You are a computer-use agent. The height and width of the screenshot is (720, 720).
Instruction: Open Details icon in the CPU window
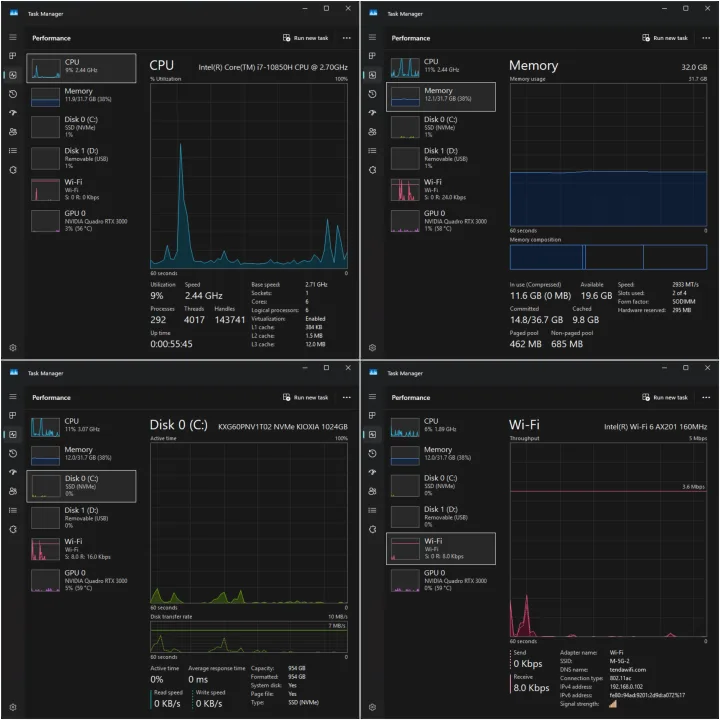click(x=13, y=151)
